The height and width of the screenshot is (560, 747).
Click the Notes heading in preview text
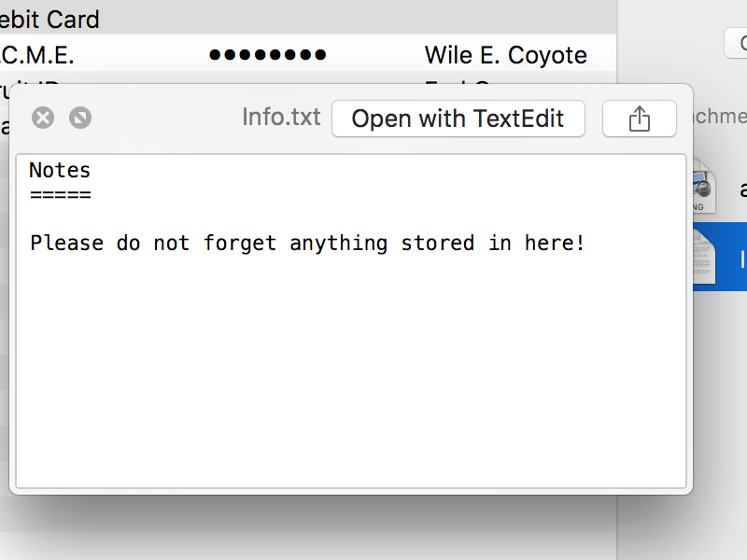click(60, 170)
